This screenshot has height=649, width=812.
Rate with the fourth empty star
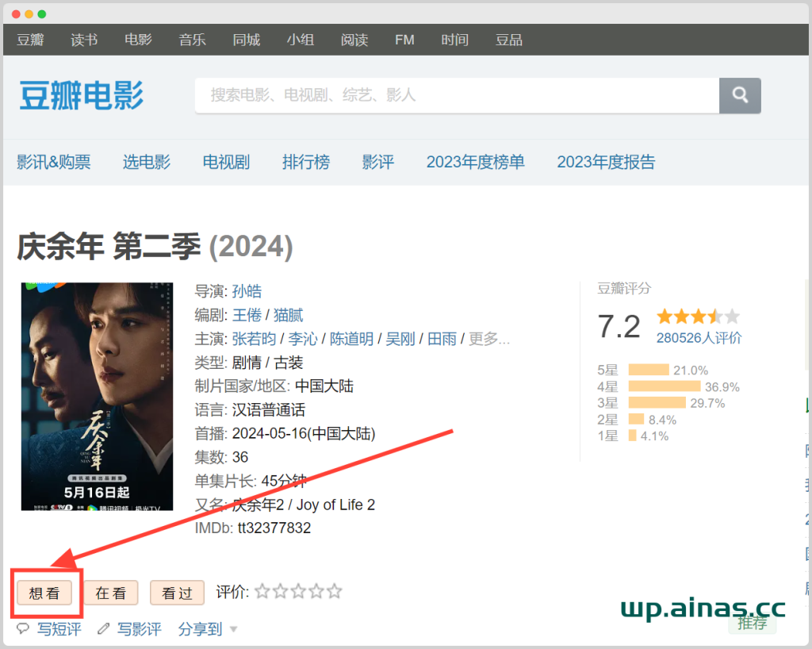[x=316, y=591]
